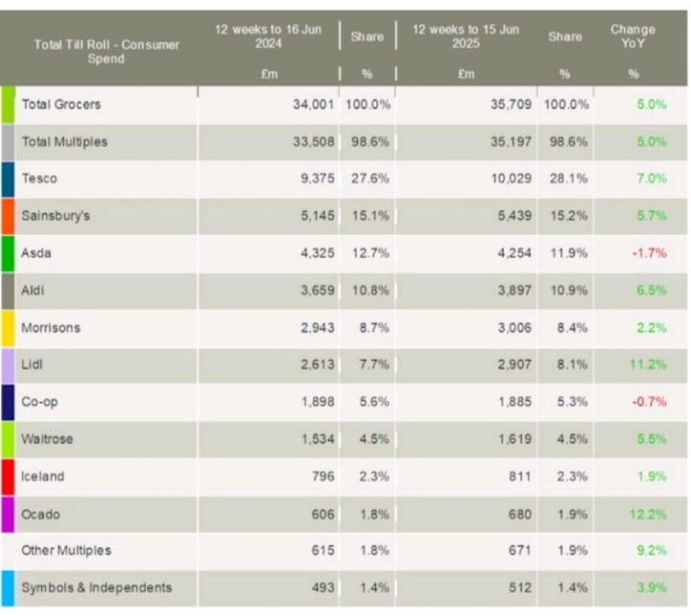Screen dimensions: 691x616
Task: Select the Total Till Roll - Consumer Spend heading
Action: (107, 52)
